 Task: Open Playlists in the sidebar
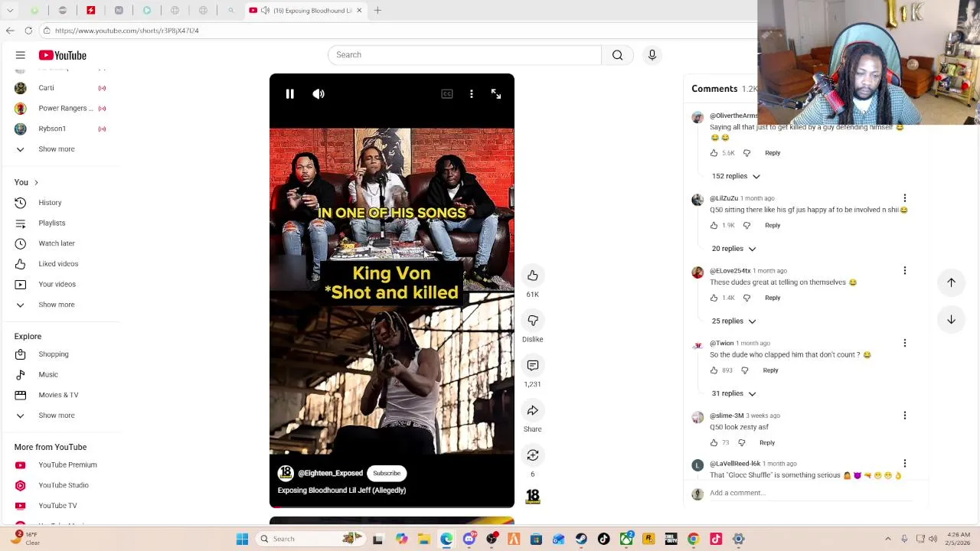click(x=52, y=223)
